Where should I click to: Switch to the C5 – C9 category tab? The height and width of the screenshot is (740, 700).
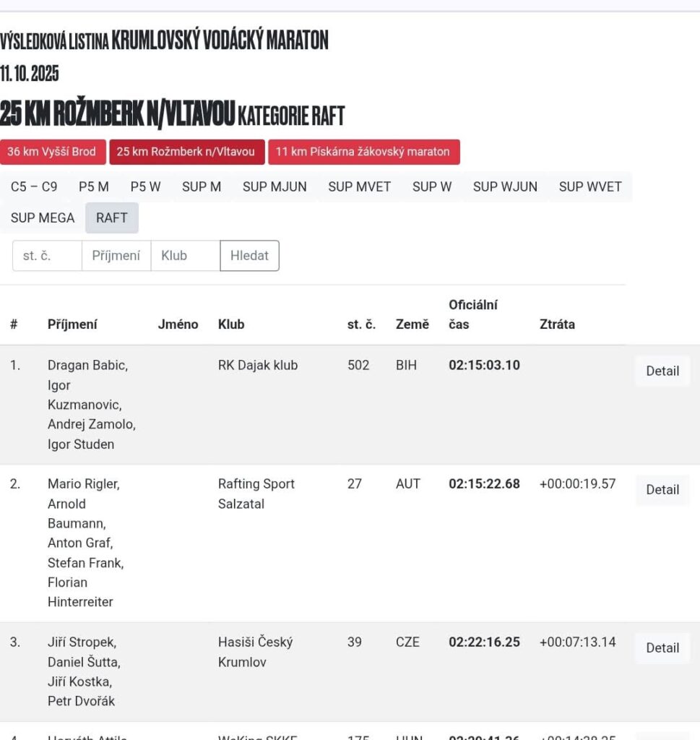click(34, 186)
